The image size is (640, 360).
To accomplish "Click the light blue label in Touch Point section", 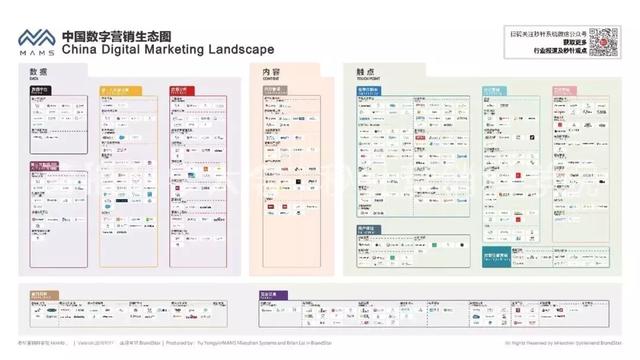I will tap(494, 91).
